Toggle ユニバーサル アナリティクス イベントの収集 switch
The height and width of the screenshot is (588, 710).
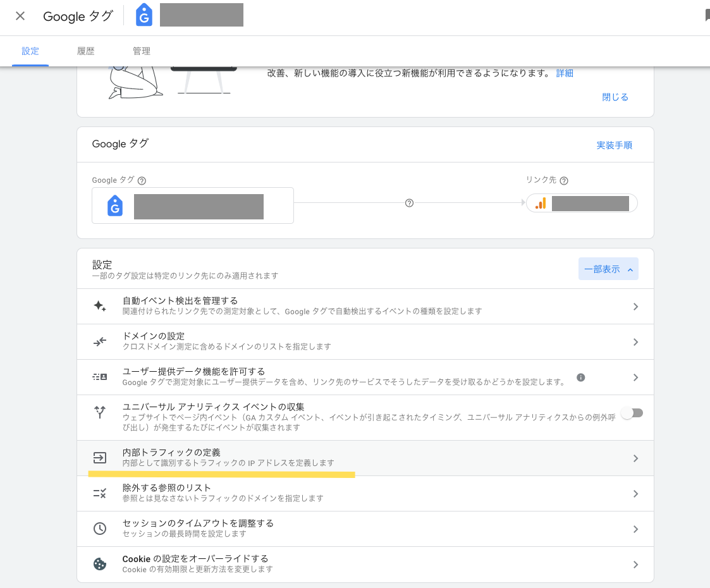pyautogui.click(x=632, y=413)
